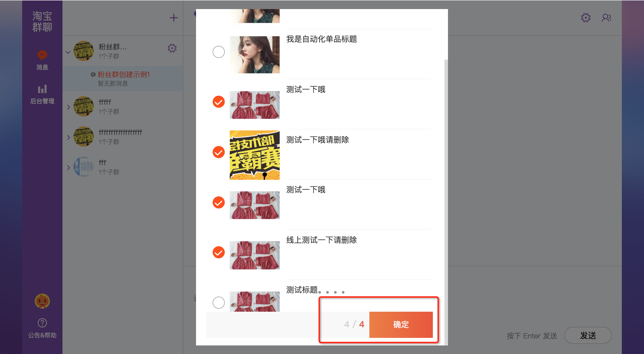The height and width of the screenshot is (354, 644).
Task: Click the user avatar above help icon
Action: 42,301
